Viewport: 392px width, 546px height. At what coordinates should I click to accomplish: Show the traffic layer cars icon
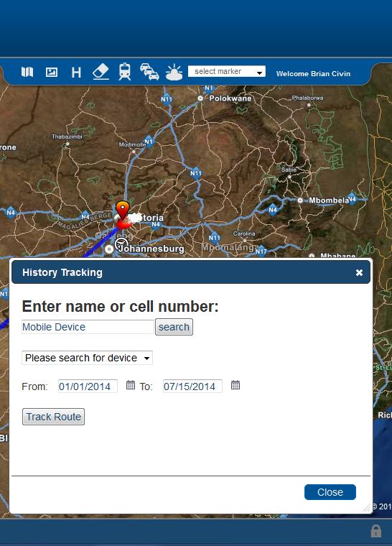point(149,72)
